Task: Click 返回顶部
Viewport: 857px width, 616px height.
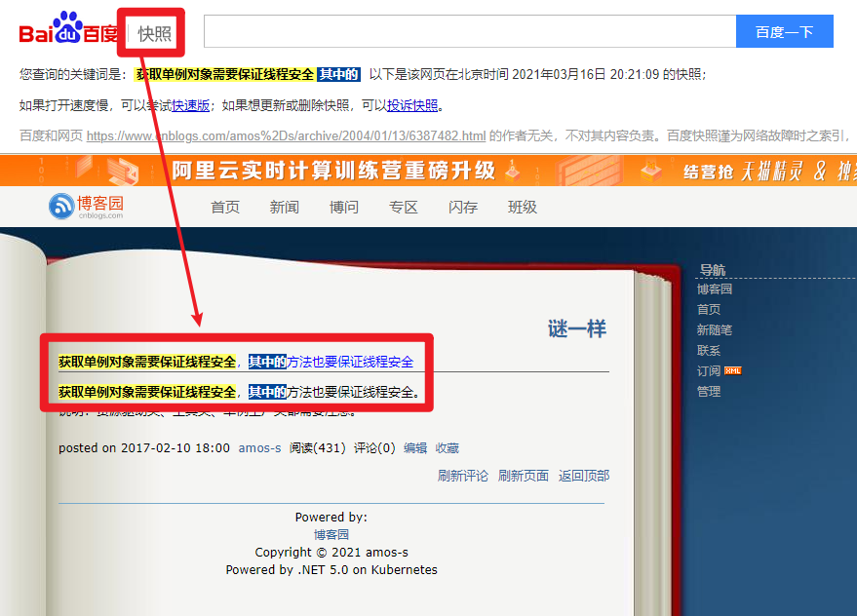Action: point(584,476)
